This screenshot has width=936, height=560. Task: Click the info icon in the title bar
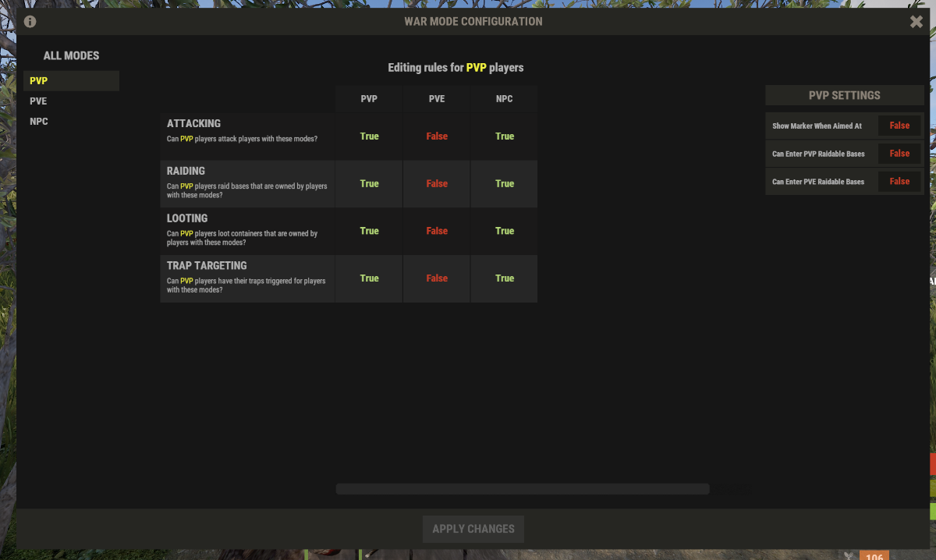click(x=30, y=22)
